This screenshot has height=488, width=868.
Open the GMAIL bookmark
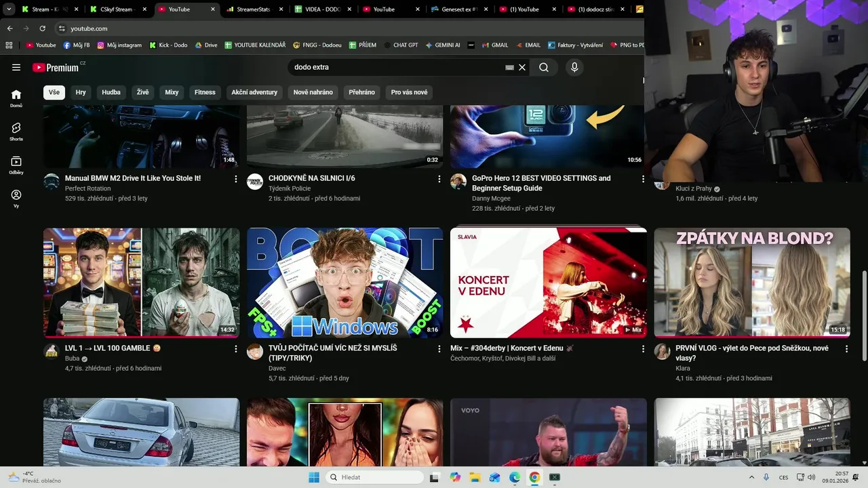(494, 45)
